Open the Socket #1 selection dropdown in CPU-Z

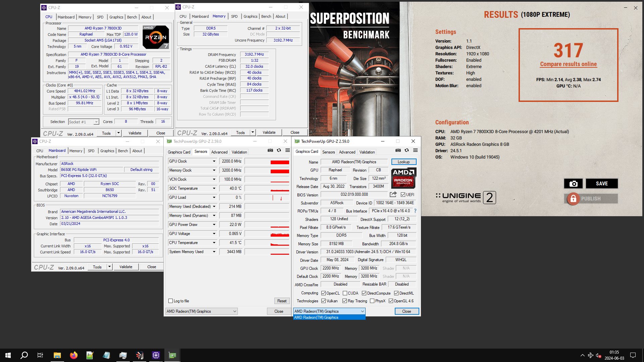[84, 122]
